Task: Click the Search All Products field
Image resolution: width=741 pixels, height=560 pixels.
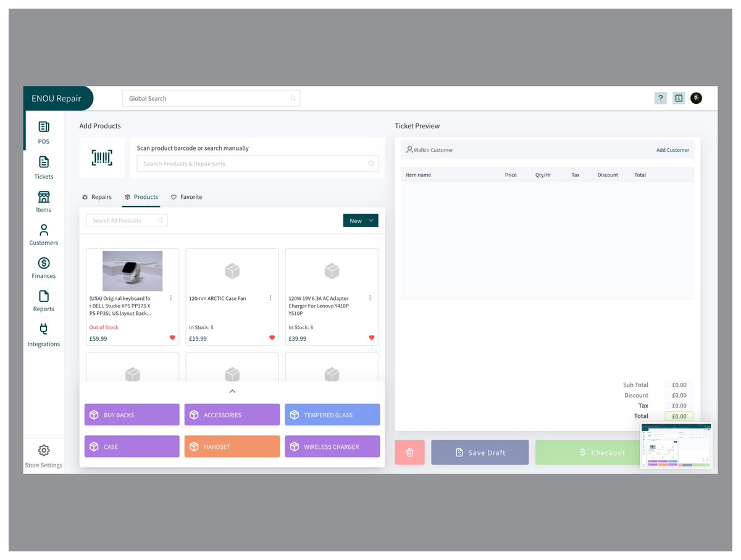Action: click(127, 220)
